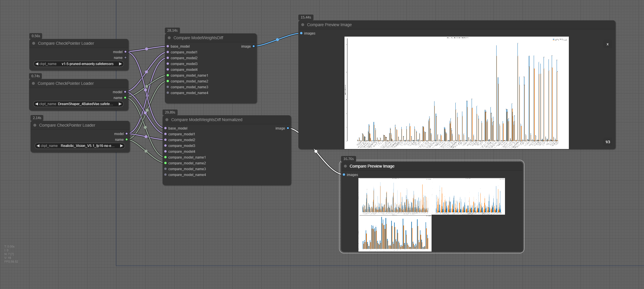Screen dimensions: 644x289
Task: Open the top-left chart thumbnail in bottom preview
Action: coord(395,196)
